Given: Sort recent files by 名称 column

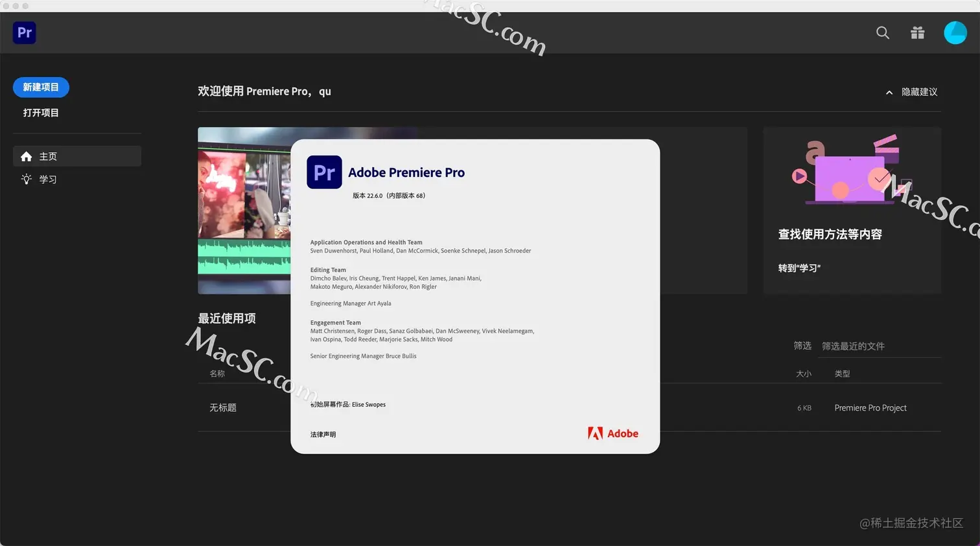Looking at the screenshot, I should click(x=217, y=374).
